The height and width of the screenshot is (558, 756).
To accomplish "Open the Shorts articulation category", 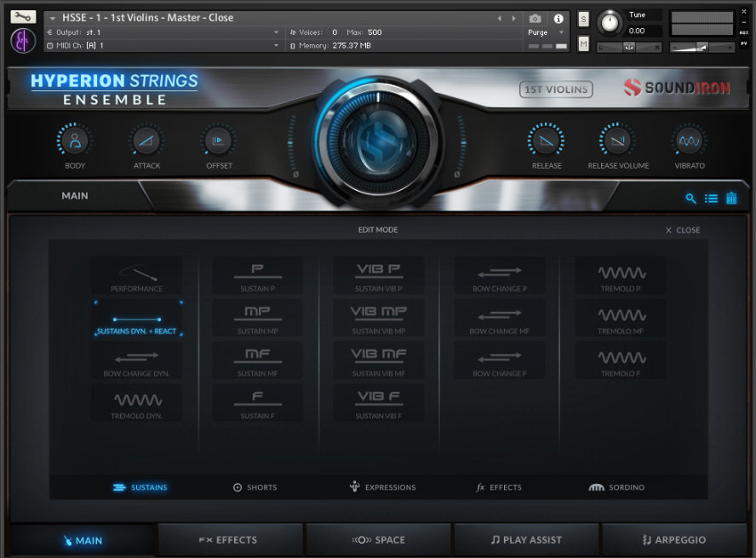I will click(x=255, y=487).
